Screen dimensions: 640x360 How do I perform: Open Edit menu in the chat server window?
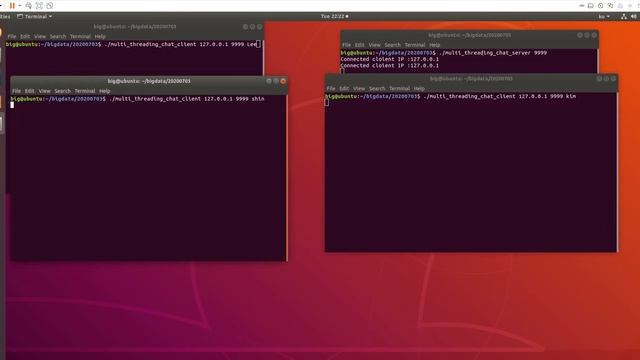click(360, 45)
